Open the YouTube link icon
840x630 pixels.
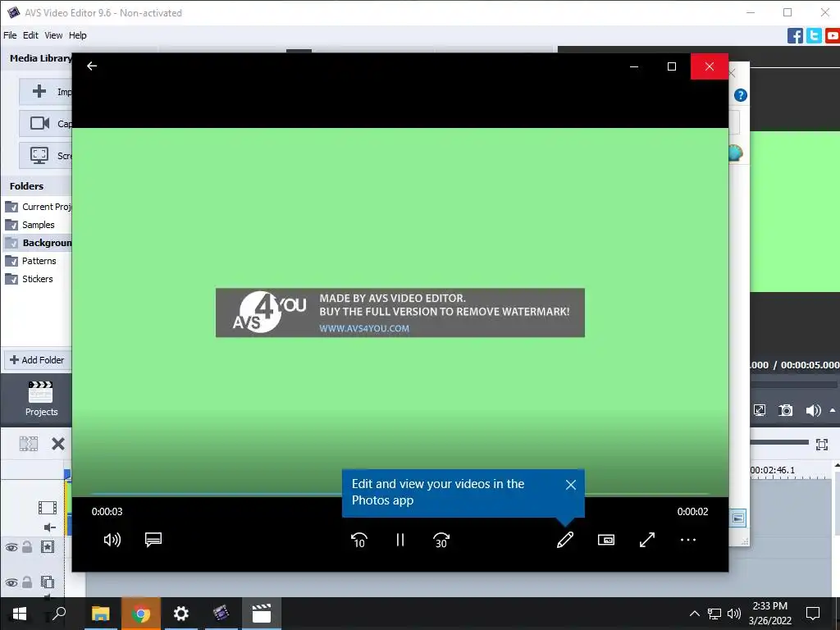(x=833, y=36)
